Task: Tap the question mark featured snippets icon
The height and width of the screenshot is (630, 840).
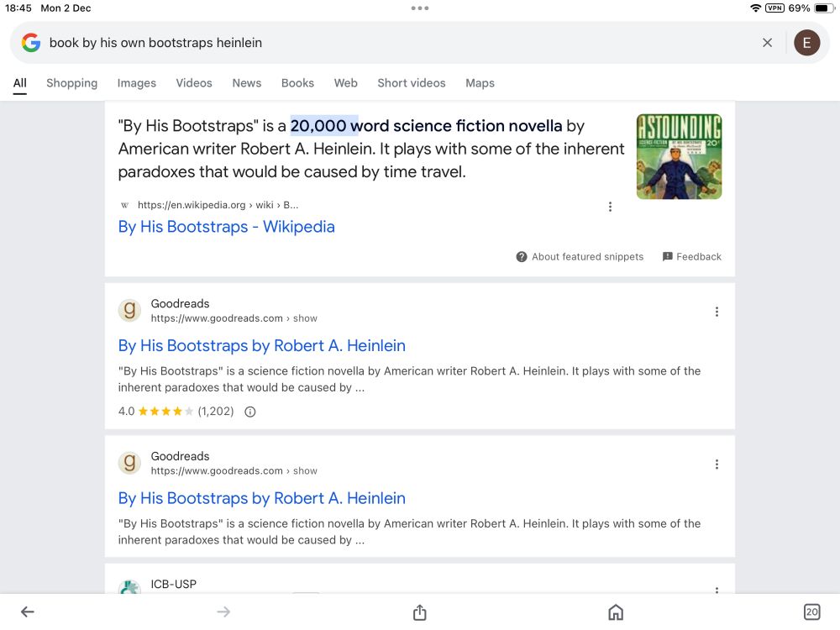Action: [522, 256]
